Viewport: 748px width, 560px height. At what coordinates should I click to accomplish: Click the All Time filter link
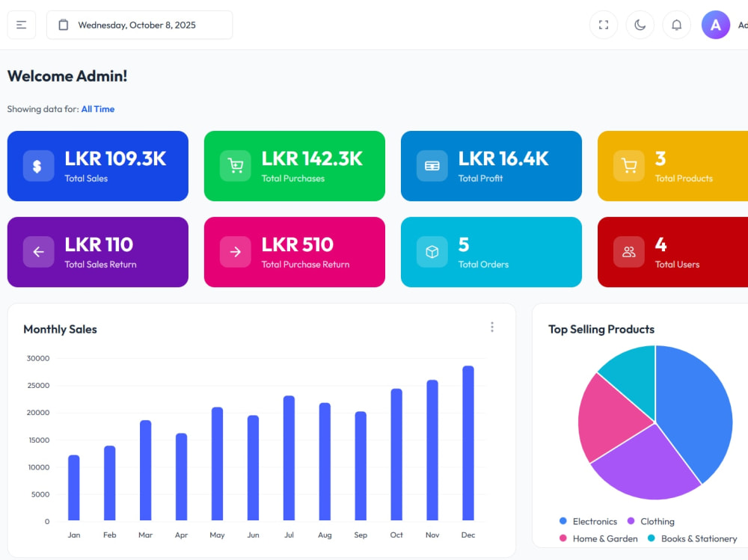(x=98, y=109)
